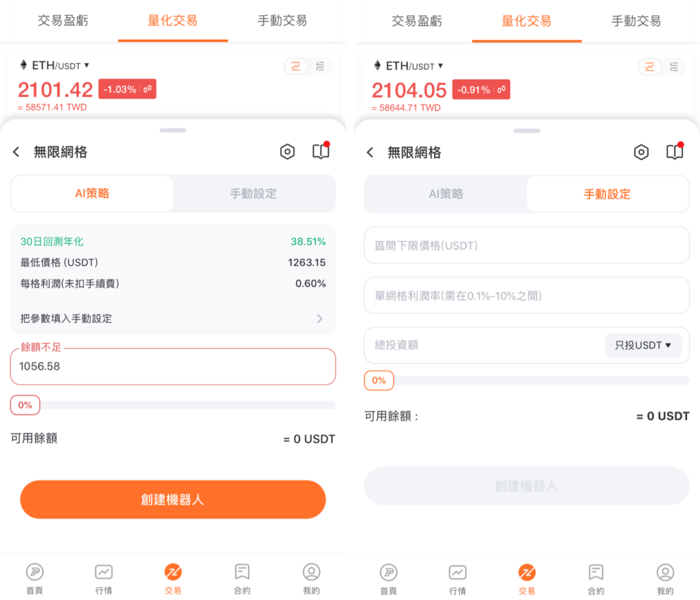Switch to order list view in right panel
This screenshot has height=600, width=700.
pyautogui.click(x=673, y=67)
